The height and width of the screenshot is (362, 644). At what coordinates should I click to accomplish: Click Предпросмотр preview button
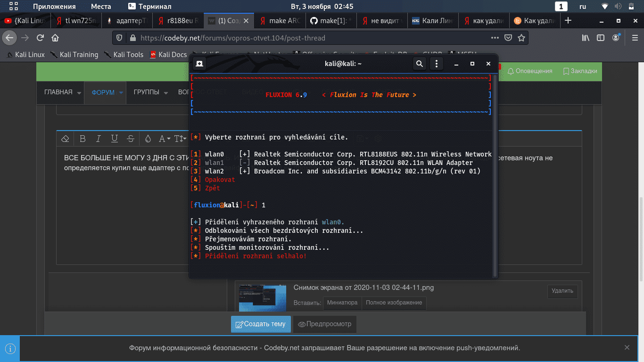click(325, 324)
